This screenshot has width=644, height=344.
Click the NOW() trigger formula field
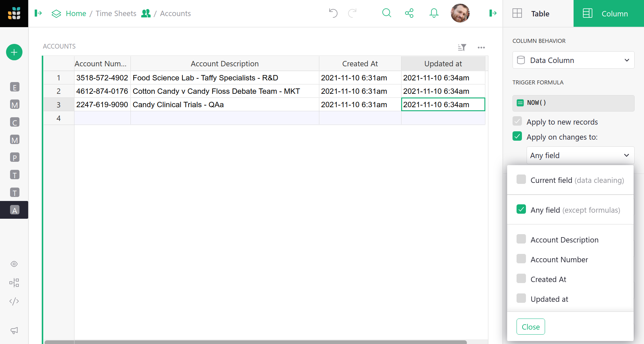point(573,103)
